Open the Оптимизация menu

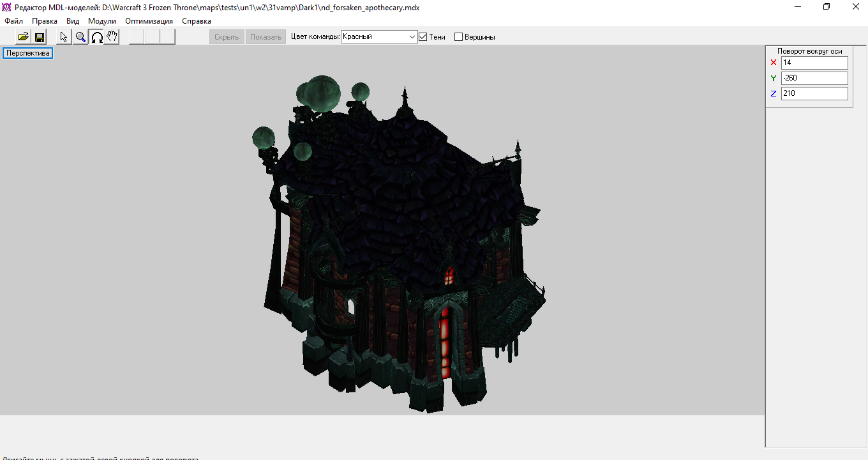(149, 21)
